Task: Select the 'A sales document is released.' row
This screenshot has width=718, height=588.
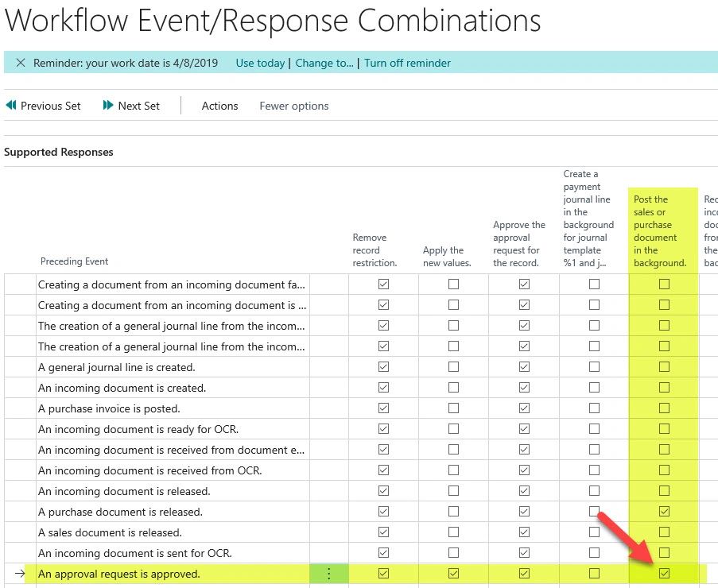Action: (x=110, y=532)
